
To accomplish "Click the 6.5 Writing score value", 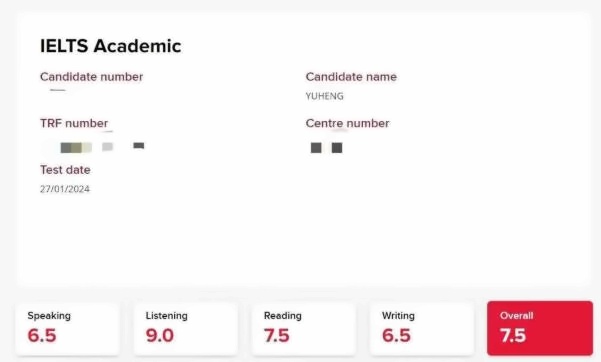I will [396, 336].
